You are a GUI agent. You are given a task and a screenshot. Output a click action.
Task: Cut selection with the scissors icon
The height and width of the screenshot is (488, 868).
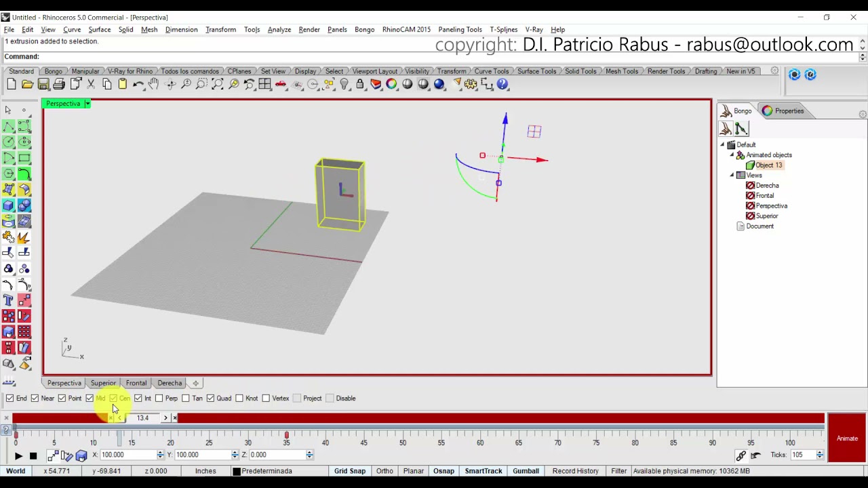[91, 84]
